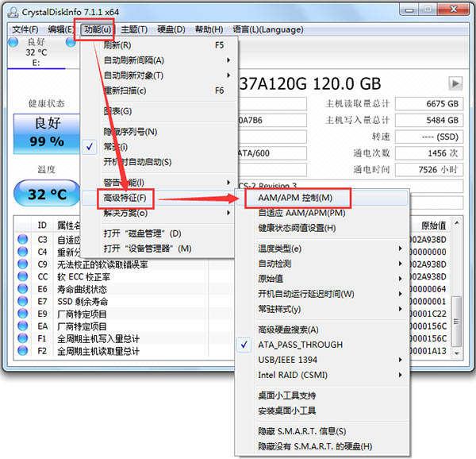
Task: Expand the 自动刷新间隔(A) submenu
Action: (x=159, y=60)
